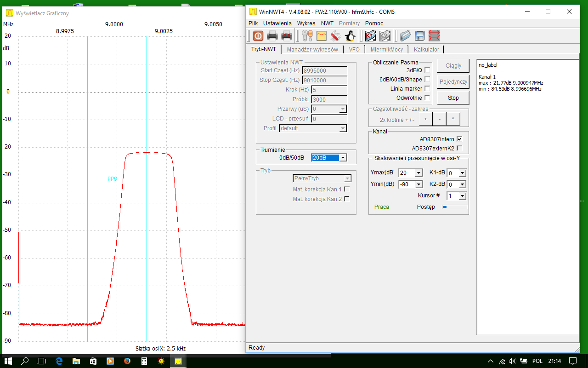Open the Tłumienie 20dB dropdown
The height and width of the screenshot is (368, 588).
tap(342, 158)
